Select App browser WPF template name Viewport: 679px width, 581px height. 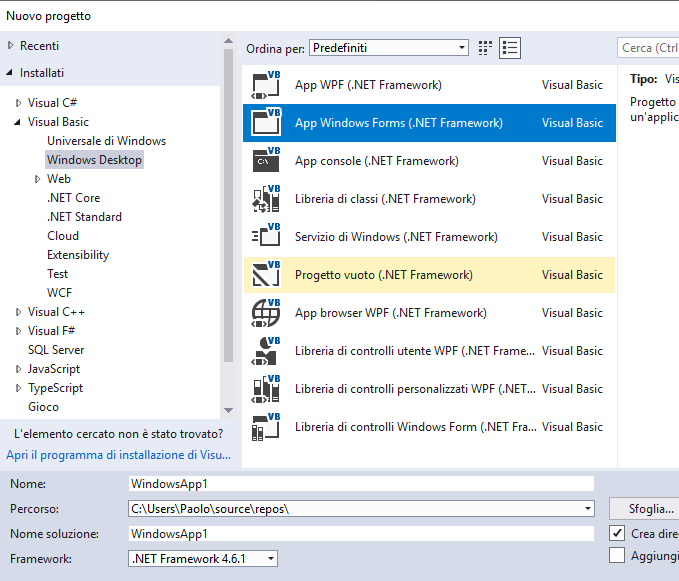click(x=391, y=313)
